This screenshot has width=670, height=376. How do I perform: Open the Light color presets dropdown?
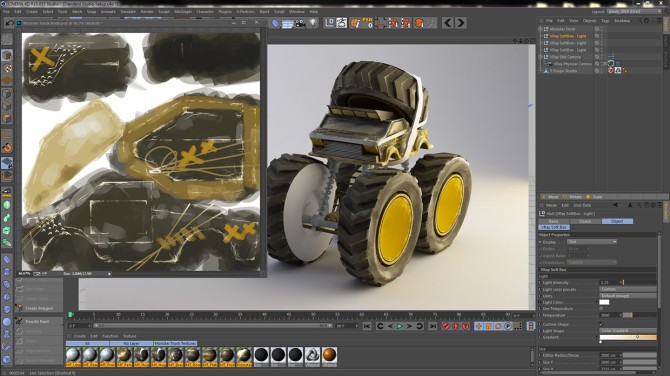(x=628, y=289)
